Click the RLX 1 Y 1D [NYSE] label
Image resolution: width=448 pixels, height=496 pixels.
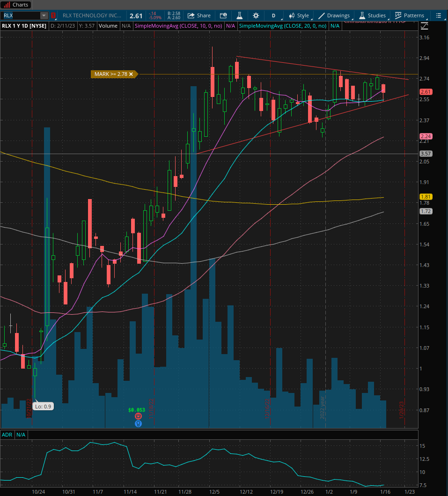(x=24, y=26)
